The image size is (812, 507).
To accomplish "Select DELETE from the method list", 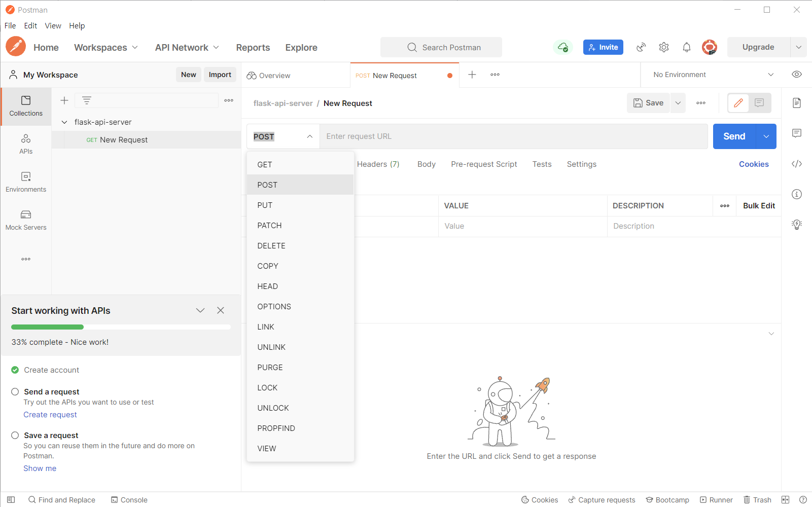I will 300,246.
